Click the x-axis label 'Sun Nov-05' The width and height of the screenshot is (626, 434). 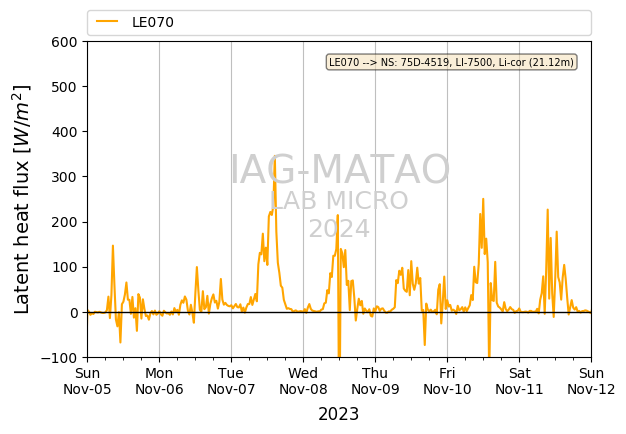[87, 381]
